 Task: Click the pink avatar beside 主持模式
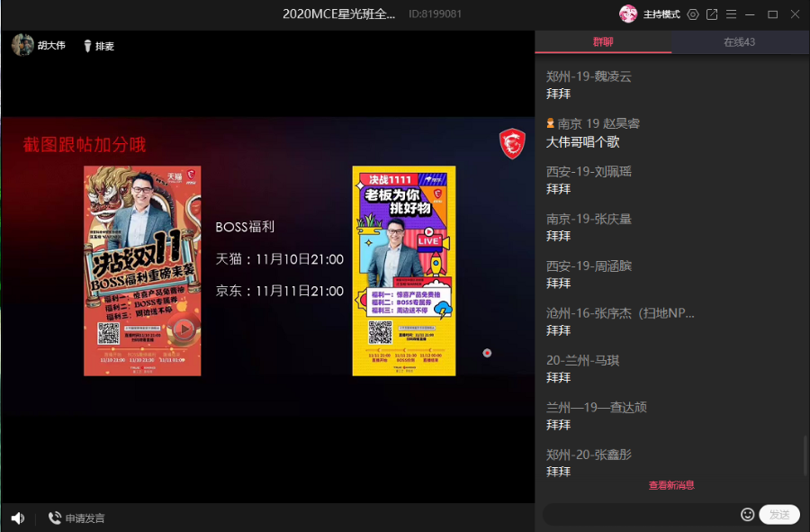pos(628,14)
